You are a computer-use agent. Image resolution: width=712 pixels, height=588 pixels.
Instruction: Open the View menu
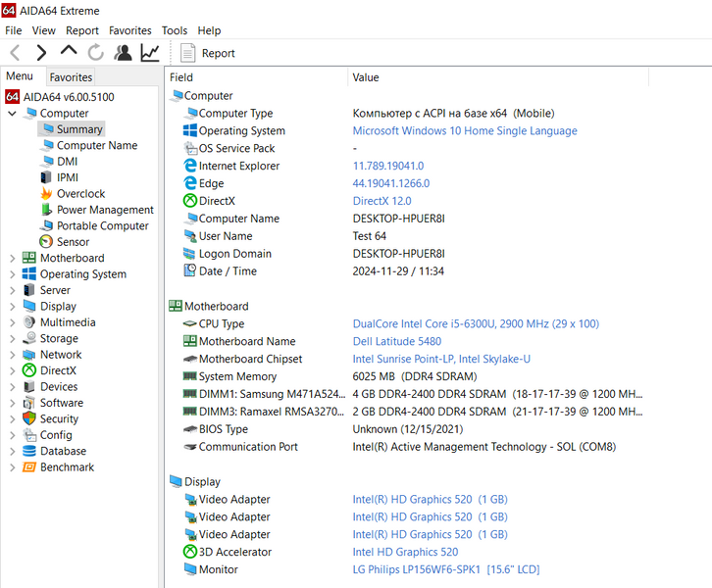(43, 30)
